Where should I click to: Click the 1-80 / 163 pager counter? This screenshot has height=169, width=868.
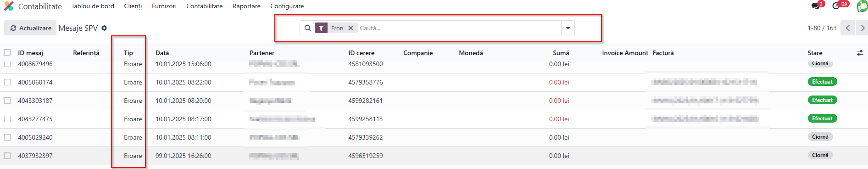[x=822, y=28]
